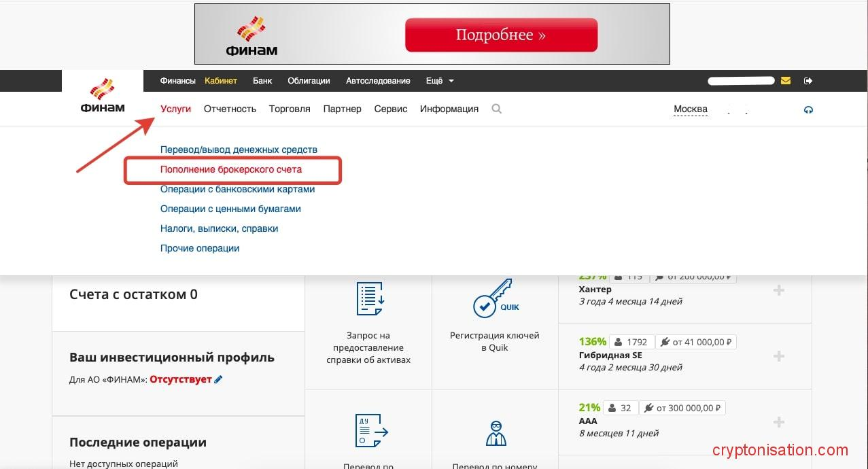The width and height of the screenshot is (868, 469).
Task: Open the Отчетность menu
Action: point(229,109)
